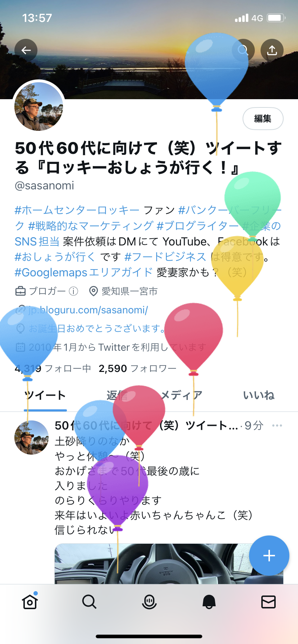The height and width of the screenshot is (644, 298).
Task: Open the messages envelope icon
Action: (x=268, y=601)
